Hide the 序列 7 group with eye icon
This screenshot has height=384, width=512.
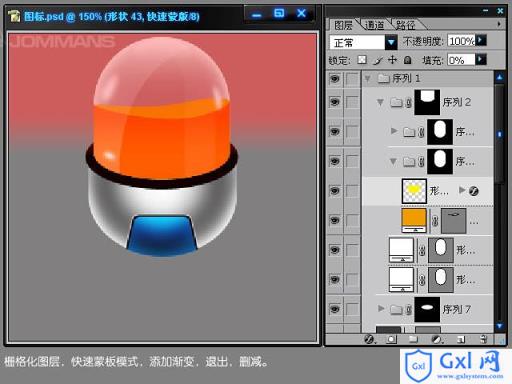(334, 310)
